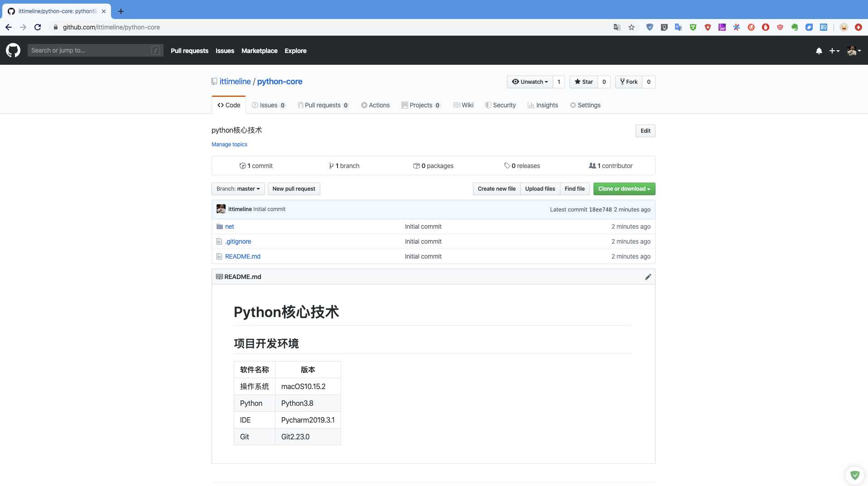Click the emoji face extension icon

[844, 27]
